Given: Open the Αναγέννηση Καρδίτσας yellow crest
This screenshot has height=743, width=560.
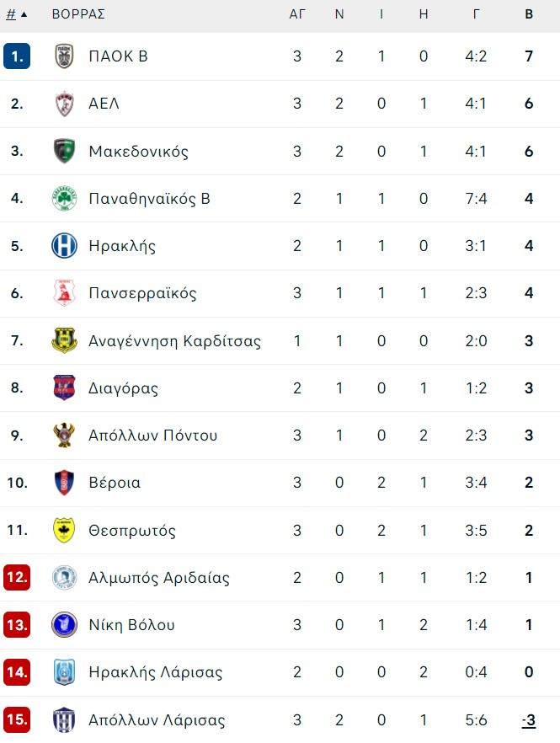Looking at the screenshot, I should pos(65,340).
